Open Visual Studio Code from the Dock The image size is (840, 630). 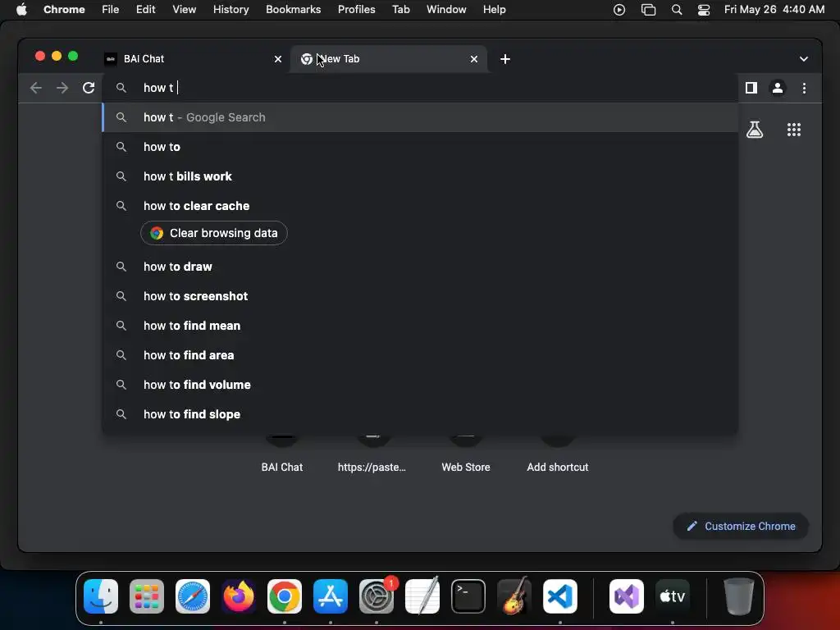tap(560, 596)
